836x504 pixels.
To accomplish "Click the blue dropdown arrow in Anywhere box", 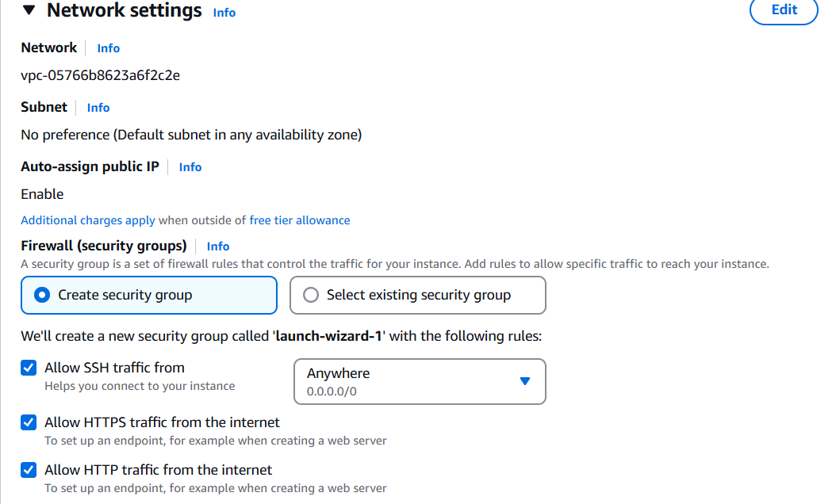I will tap(523, 381).
